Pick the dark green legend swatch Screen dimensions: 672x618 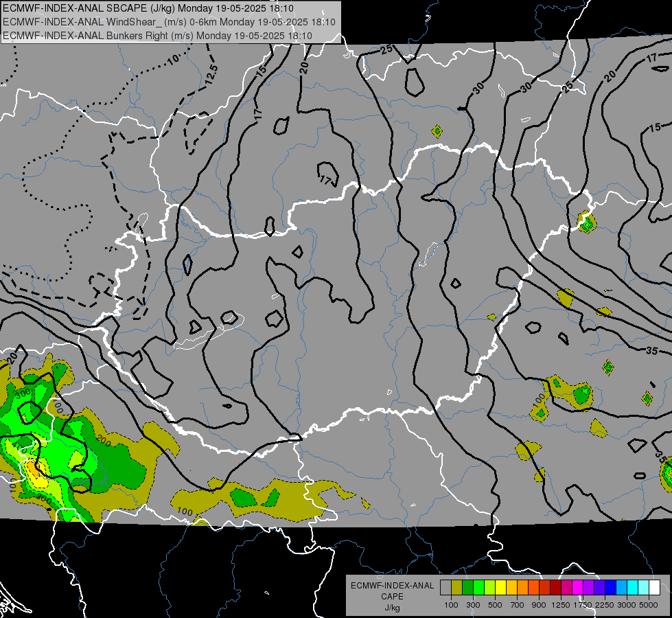467,588
